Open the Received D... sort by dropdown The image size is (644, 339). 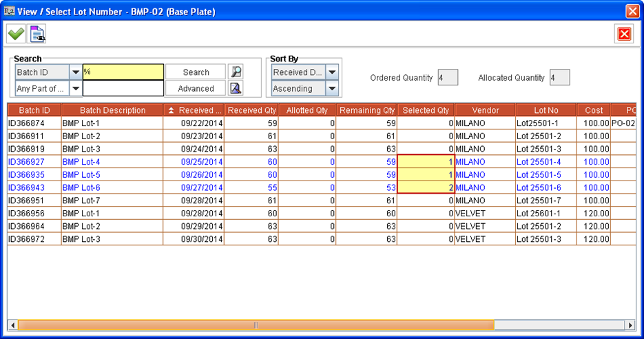point(332,72)
